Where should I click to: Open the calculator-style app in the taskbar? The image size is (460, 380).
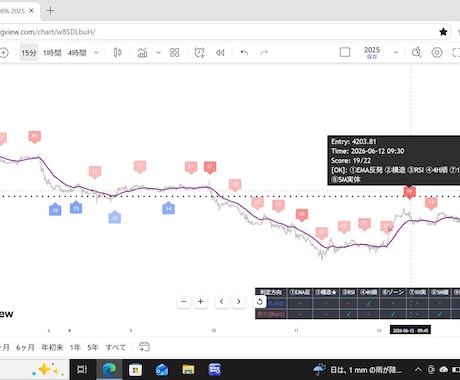click(214, 369)
